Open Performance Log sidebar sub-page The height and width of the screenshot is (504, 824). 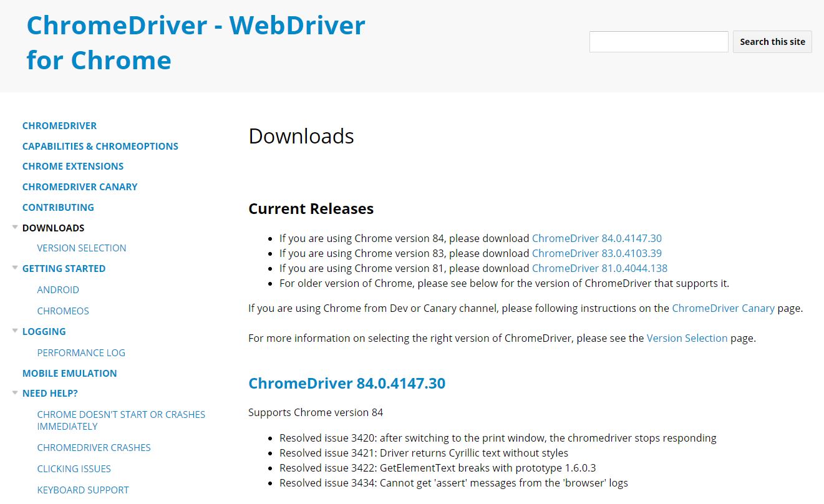81,352
